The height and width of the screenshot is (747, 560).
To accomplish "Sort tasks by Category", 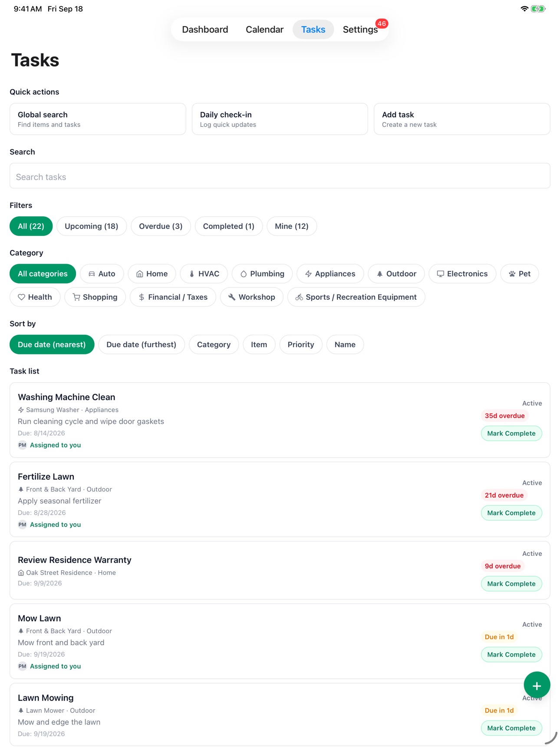I will (x=214, y=344).
